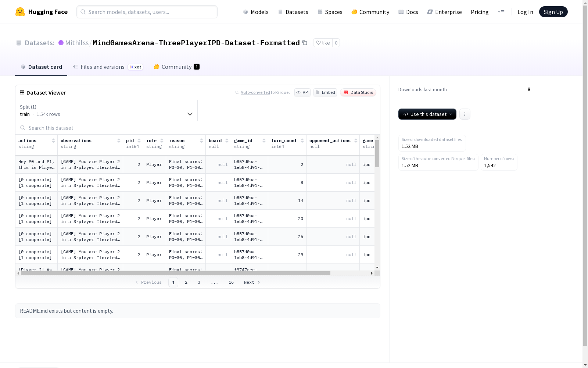
Task: Focus the Search this dataset field
Action: click(x=198, y=128)
